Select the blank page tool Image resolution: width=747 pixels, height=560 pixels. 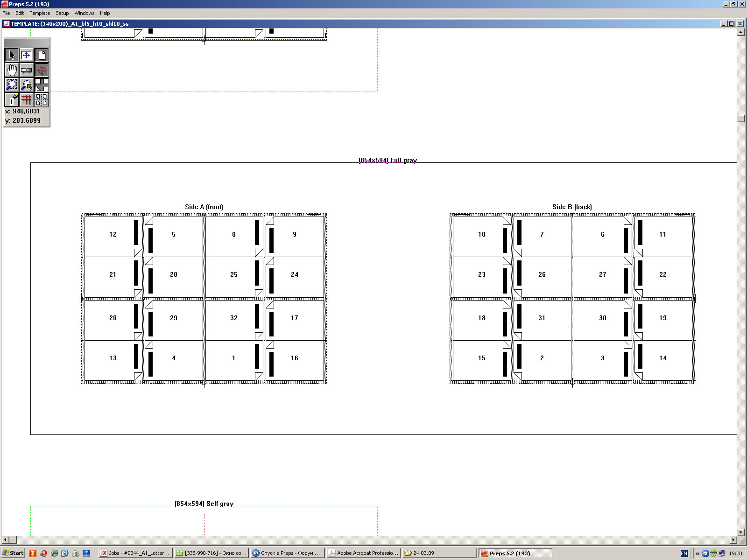click(42, 56)
